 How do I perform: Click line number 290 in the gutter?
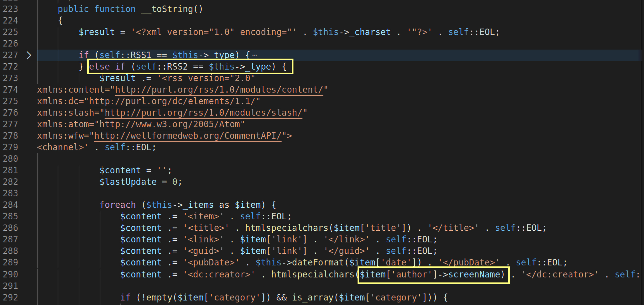[x=10, y=274]
